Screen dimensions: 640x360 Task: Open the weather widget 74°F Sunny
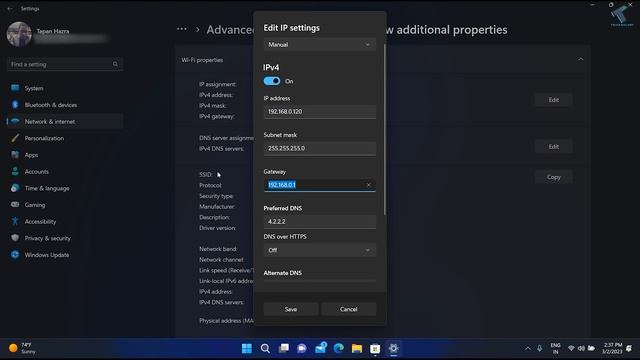[23, 348]
